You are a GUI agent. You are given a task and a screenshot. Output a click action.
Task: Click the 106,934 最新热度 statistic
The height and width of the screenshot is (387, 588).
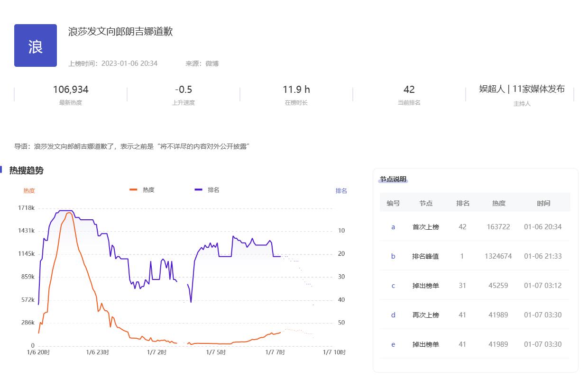tap(71, 90)
